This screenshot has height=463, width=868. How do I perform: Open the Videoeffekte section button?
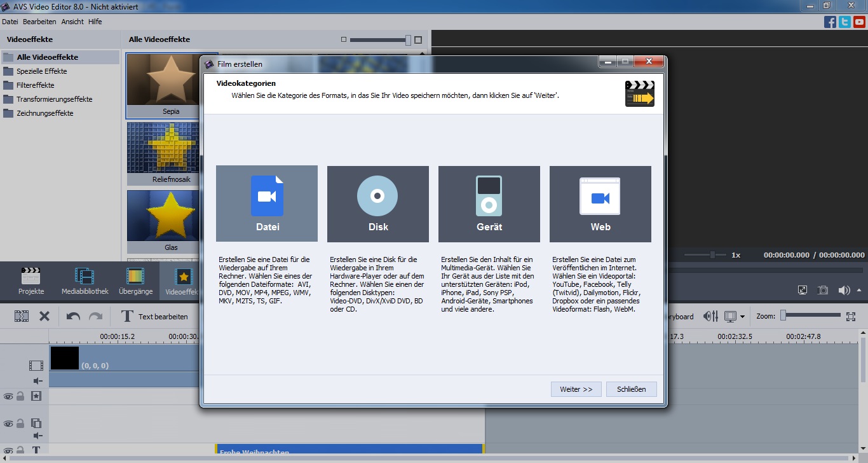click(x=180, y=281)
